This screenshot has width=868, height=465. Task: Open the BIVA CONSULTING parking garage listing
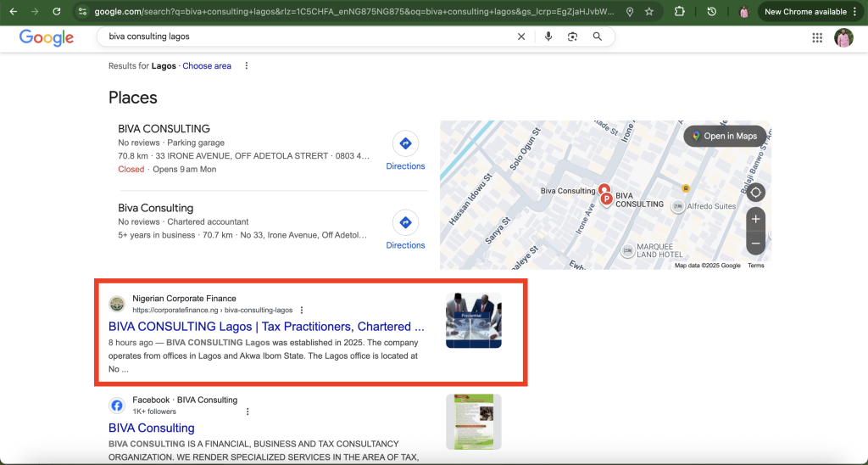point(164,129)
